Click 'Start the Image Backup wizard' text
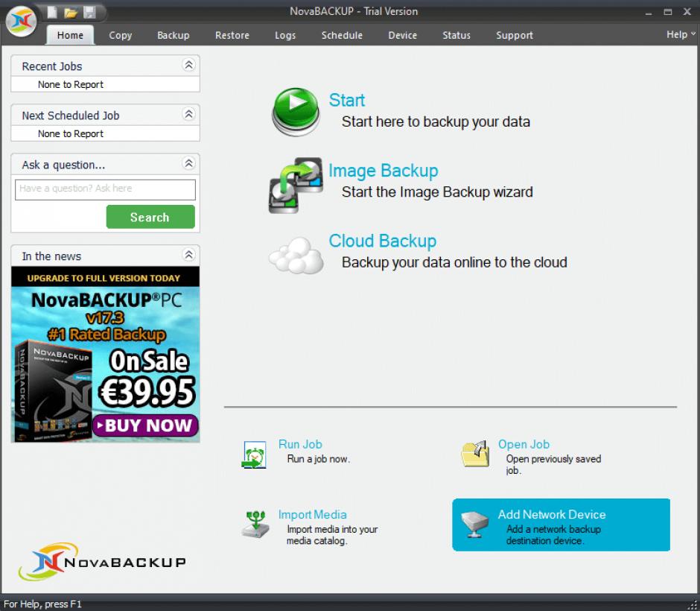 click(437, 192)
